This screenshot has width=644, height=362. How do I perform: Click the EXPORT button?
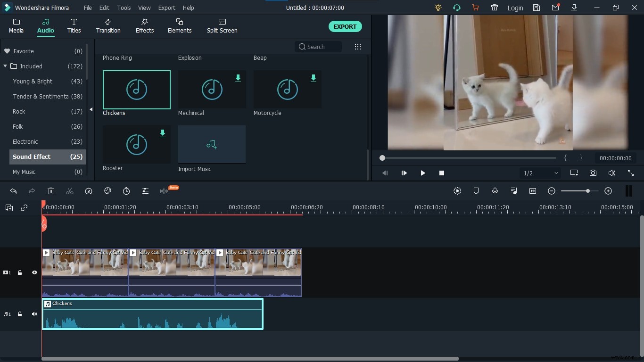tap(345, 26)
